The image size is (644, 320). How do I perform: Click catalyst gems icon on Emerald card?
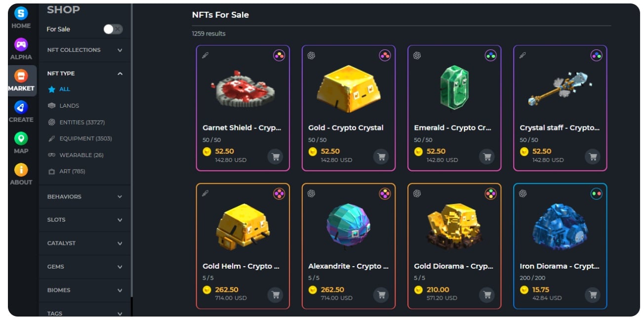pos(490,56)
